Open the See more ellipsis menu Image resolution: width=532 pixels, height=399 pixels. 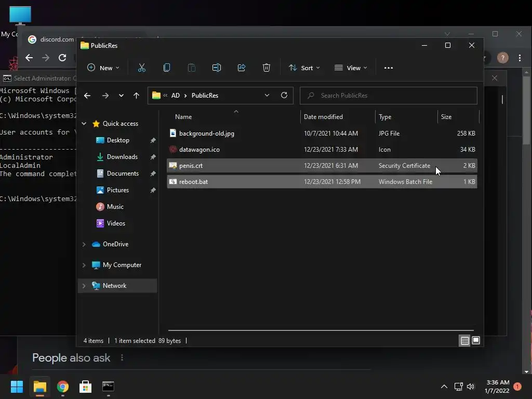389,68
